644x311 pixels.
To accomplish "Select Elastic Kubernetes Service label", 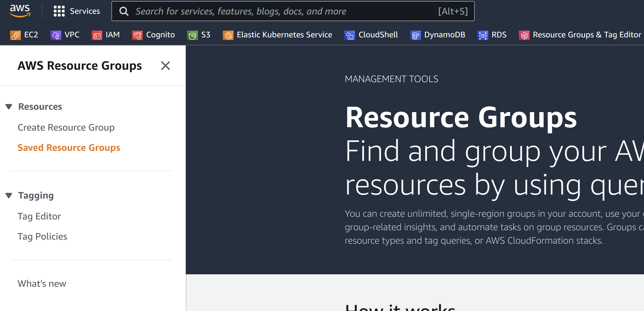I will [x=284, y=35].
